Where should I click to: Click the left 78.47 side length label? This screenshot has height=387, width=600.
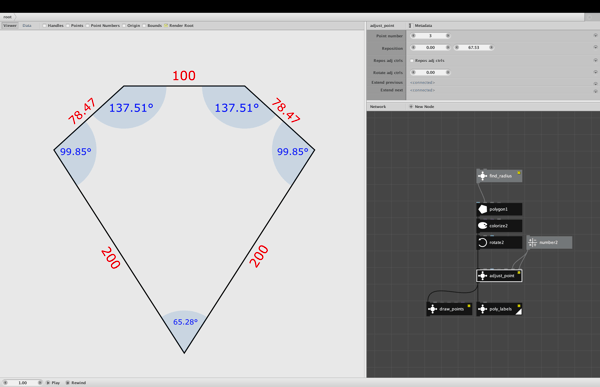tap(82, 111)
